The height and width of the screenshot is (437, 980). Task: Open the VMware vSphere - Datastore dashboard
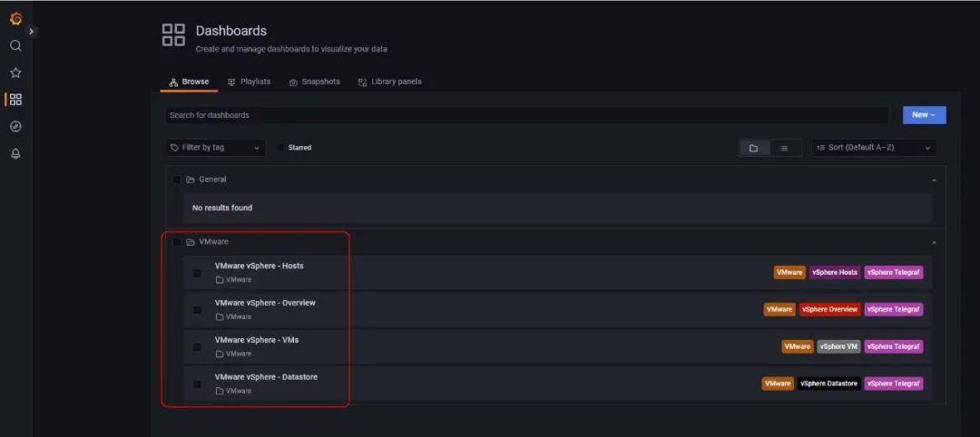tap(266, 377)
